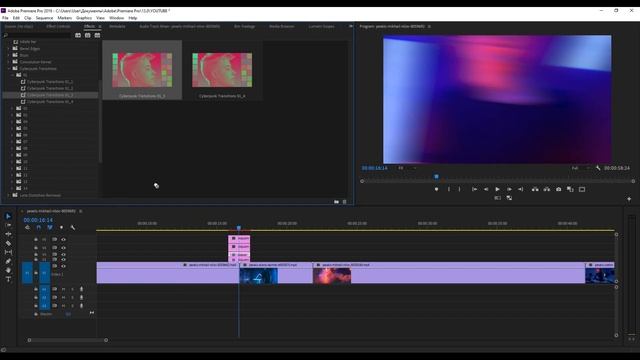The height and width of the screenshot is (360, 640).
Task: Click the 32-bit Color filter icon
Action: tap(87, 36)
